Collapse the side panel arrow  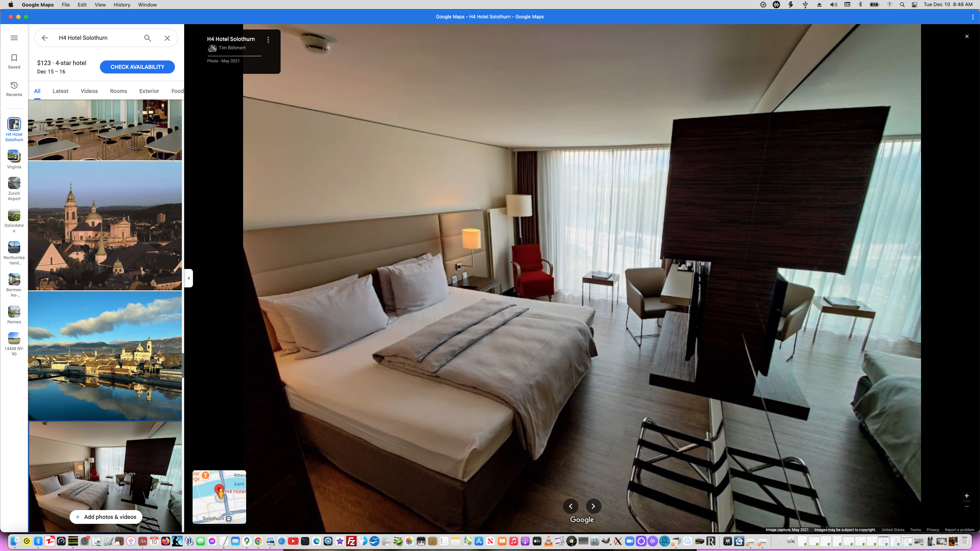188,278
